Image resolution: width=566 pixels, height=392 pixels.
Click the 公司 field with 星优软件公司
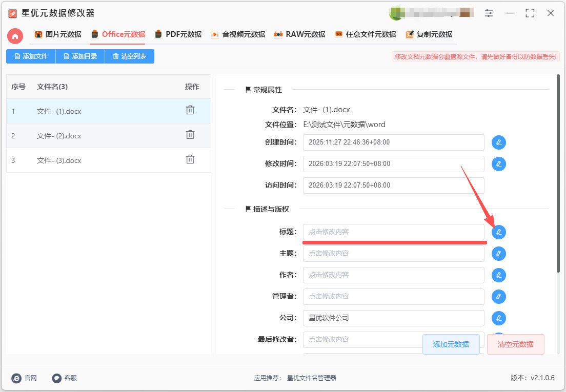point(393,318)
